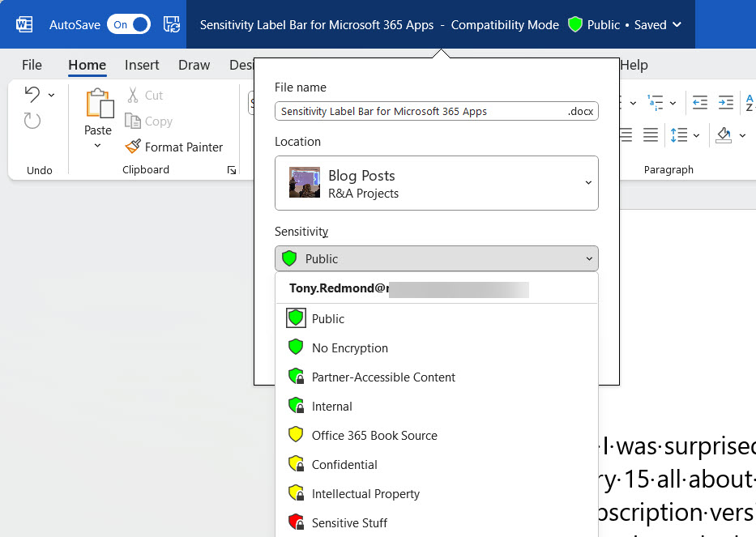Click the Tony.Redmond account header
The height and width of the screenshot is (537, 756).
436,288
